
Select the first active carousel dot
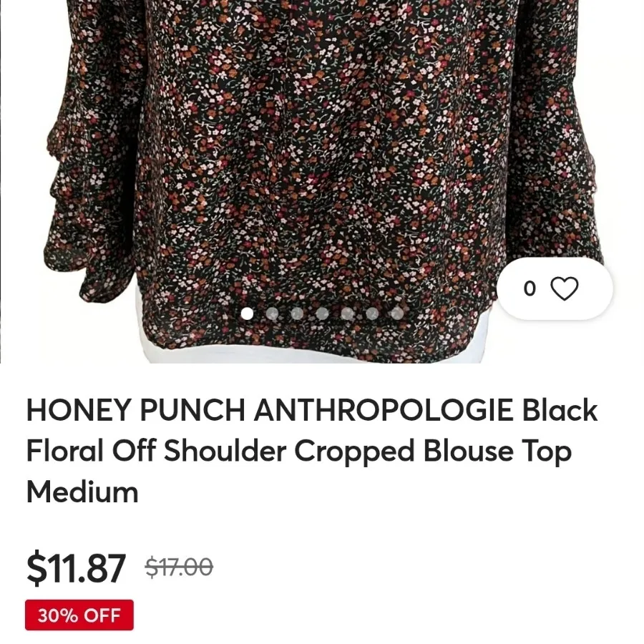pyautogui.click(x=247, y=313)
